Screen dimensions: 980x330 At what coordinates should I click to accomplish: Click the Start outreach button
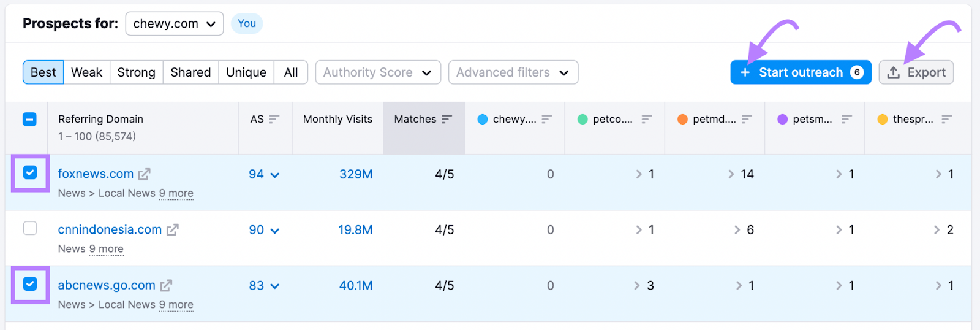click(800, 72)
